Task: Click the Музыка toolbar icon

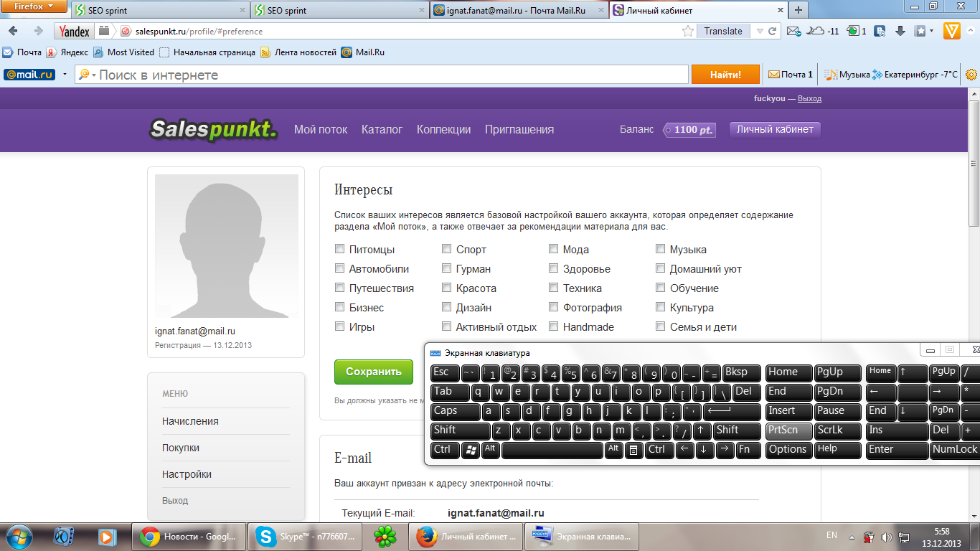Action: [847, 75]
